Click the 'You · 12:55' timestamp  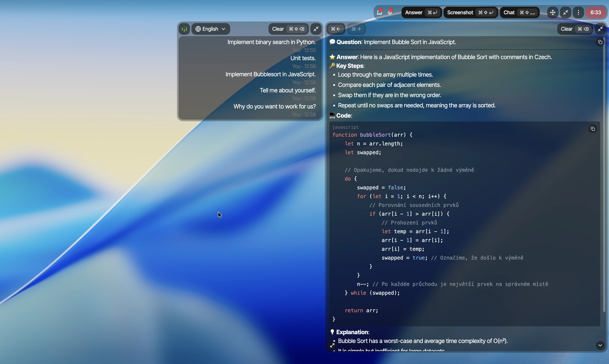click(x=304, y=50)
